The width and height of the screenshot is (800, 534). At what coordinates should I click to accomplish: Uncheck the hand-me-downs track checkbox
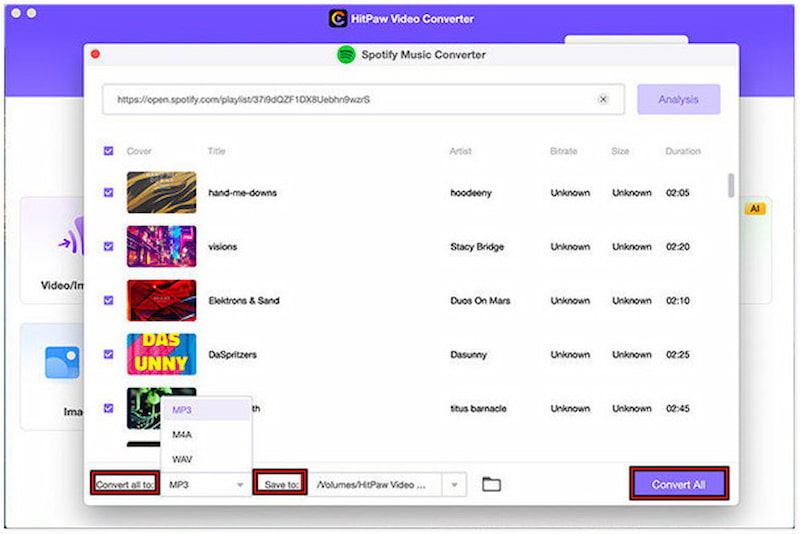109,192
